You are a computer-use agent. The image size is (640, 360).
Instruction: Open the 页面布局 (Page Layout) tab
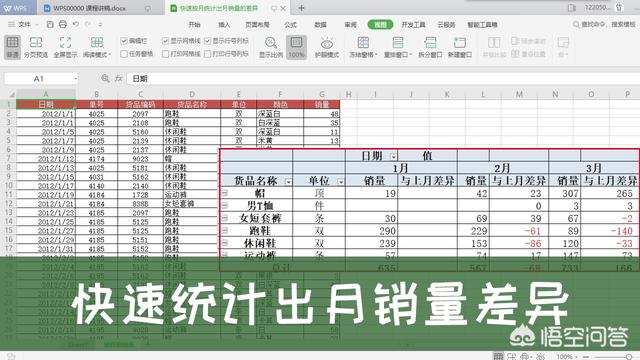[x=257, y=24]
